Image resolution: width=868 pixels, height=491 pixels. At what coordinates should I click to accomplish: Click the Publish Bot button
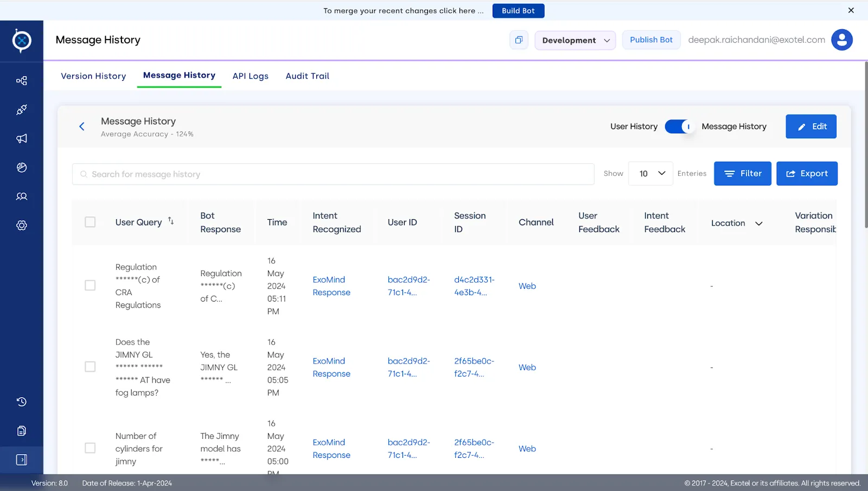pyautogui.click(x=651, y=40)
